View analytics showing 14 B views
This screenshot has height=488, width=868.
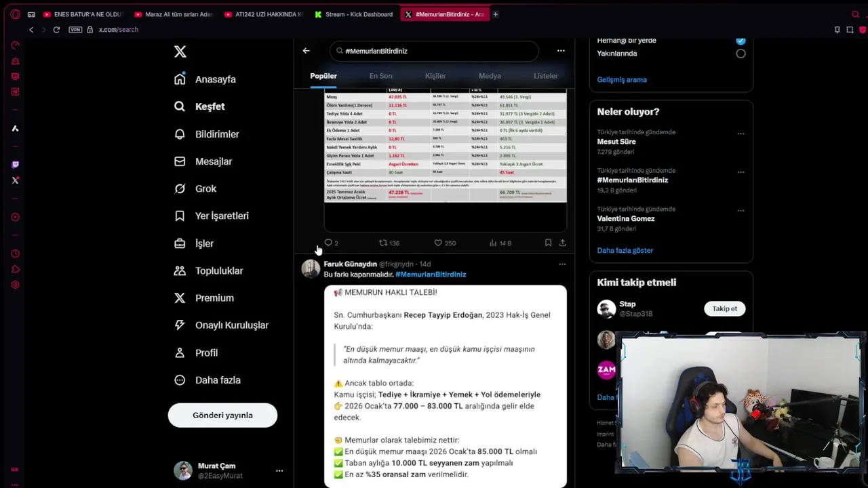click(500, 243)
